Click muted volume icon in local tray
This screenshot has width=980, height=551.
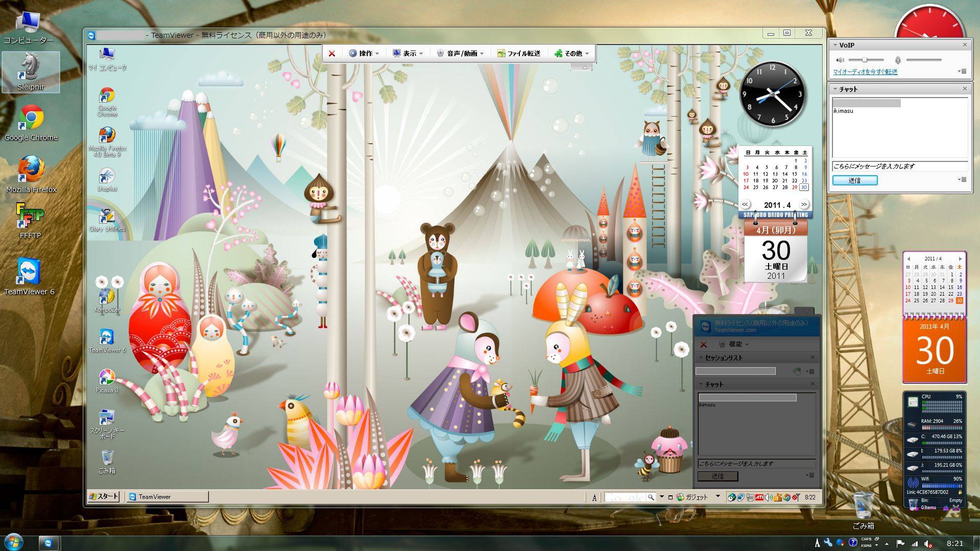pyautogui.click(x=928, y=544)
